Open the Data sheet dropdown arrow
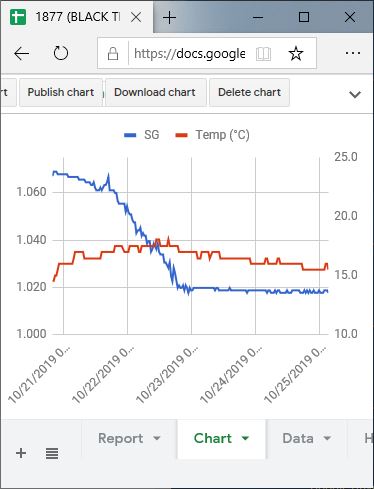374x489 pixels. point(327,438)
